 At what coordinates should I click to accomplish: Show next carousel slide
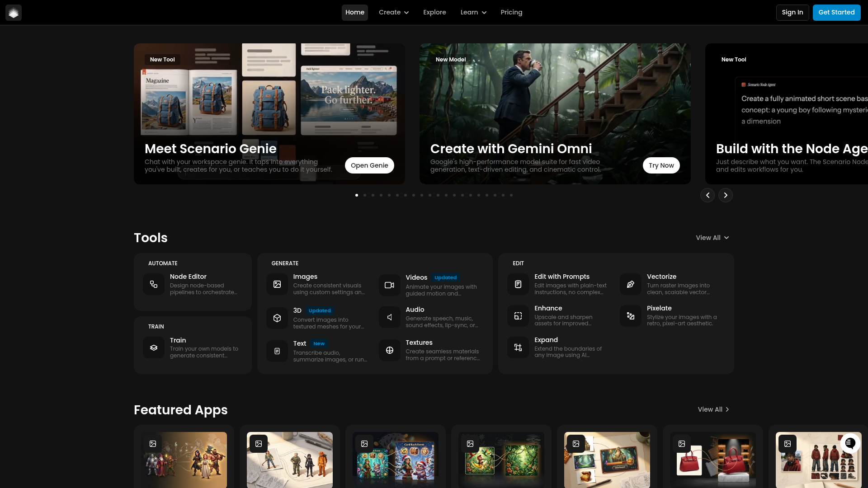click(726, 195)
